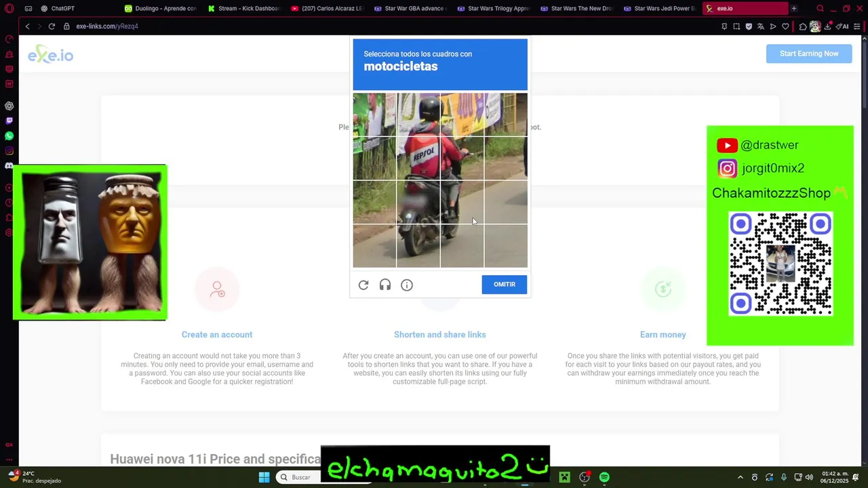Open a new tab with plus button
The width and height of the screenshot is (868, 488).
[793, 8]
